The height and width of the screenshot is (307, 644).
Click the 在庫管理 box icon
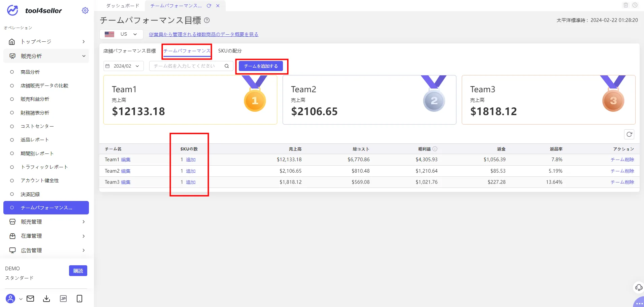(x=12, y=236)
